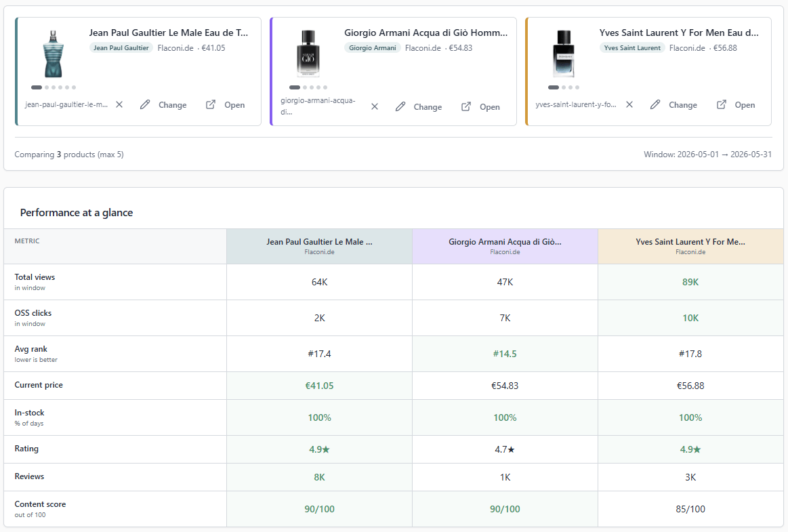Click external-link icon on Giorgio Armani card
Image resolution: width=788 pixels, height=532 pixels.
(x=466, y=106)
